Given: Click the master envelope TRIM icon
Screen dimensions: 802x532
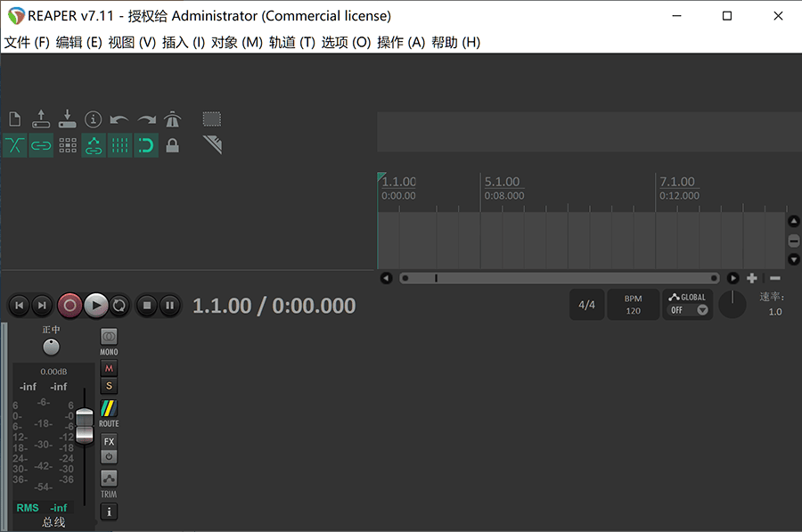Looking at the screenshot, I should (x=109, y=479).
